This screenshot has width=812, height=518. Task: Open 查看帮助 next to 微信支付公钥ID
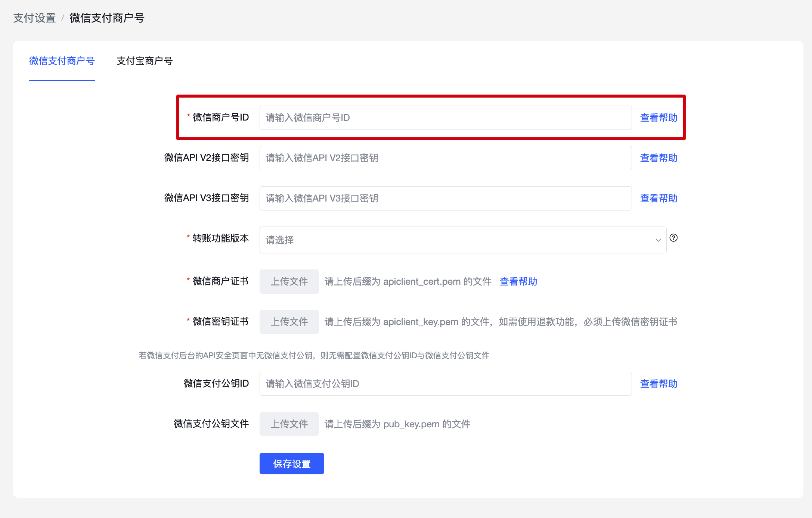pyautogui.click(x=658, y=384)
